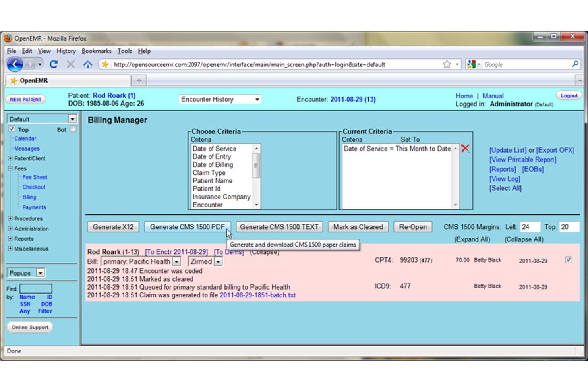Collapse the Fees tree node

[x=10, y=168]
